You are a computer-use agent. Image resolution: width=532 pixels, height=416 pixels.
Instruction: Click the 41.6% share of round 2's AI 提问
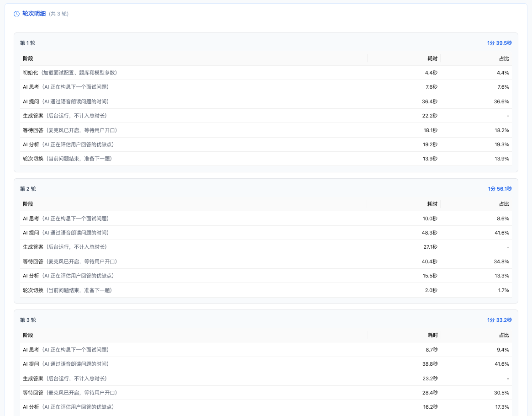[x=502, y=233]
